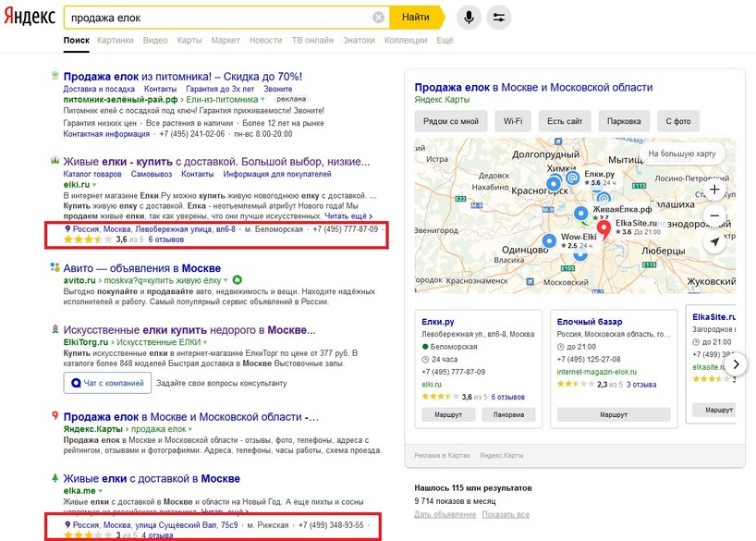This screenshot has width=756, height=541.
Task: Switch to the Маркет tab
Action: tap(226, 41)
